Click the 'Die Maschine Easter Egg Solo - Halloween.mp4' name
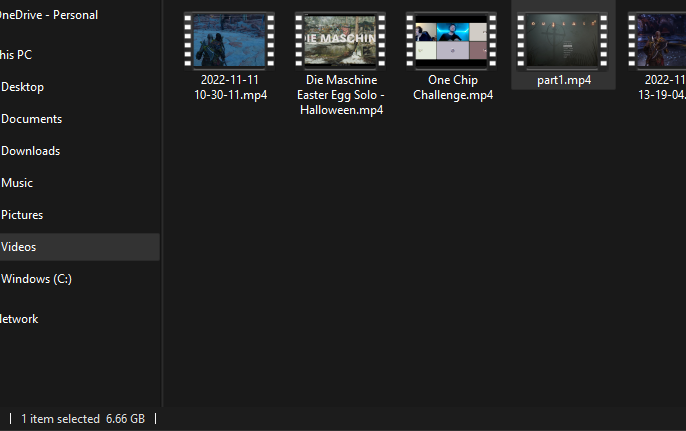This screenshot has width=686, height=431. 340,95
